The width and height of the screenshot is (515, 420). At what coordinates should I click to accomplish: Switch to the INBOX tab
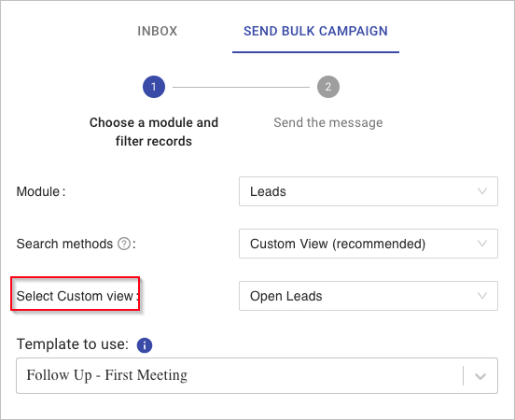pos(158,31)
